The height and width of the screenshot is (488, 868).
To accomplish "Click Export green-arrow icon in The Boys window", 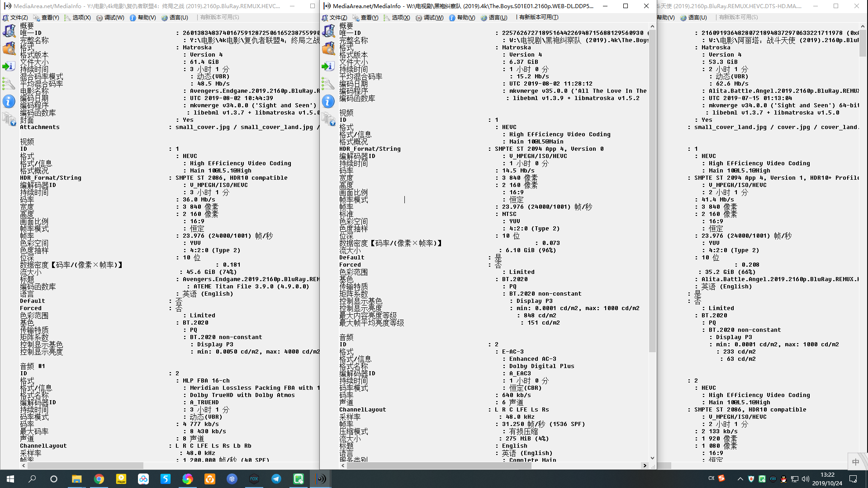I will (x=328, y=66).
